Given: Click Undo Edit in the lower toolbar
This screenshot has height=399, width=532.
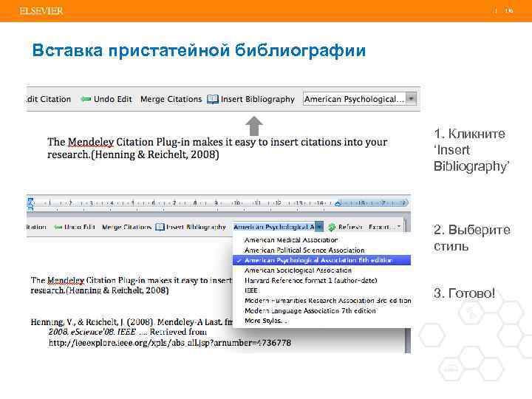Looking at the screenshot, I should [79, 227].
